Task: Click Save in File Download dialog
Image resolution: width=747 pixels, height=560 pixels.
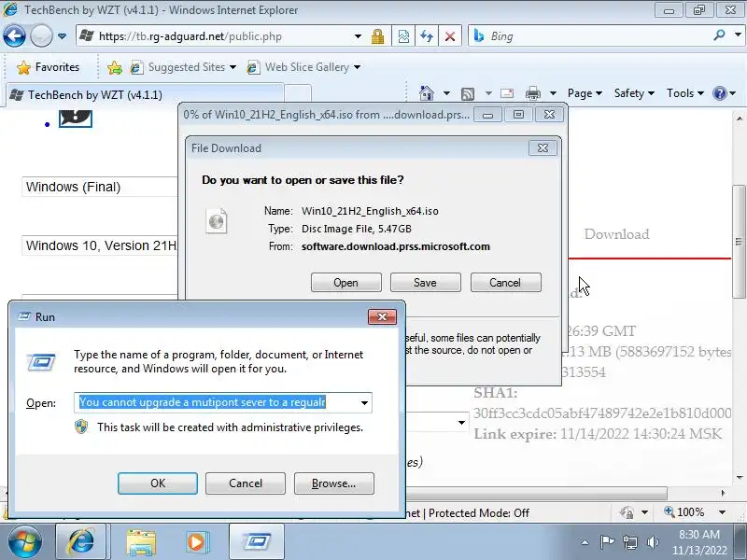Action: tap(426, 283)
